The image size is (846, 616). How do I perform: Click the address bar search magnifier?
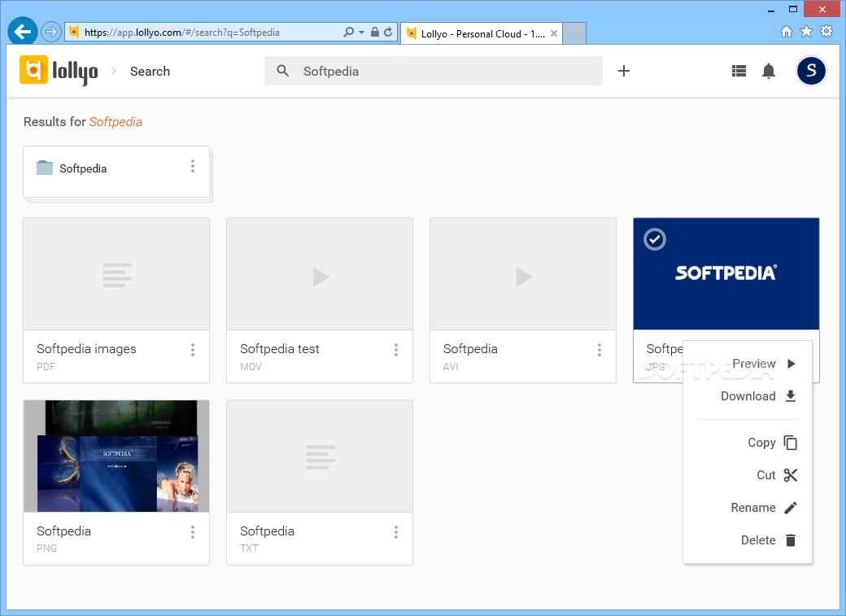click(348, 32)
